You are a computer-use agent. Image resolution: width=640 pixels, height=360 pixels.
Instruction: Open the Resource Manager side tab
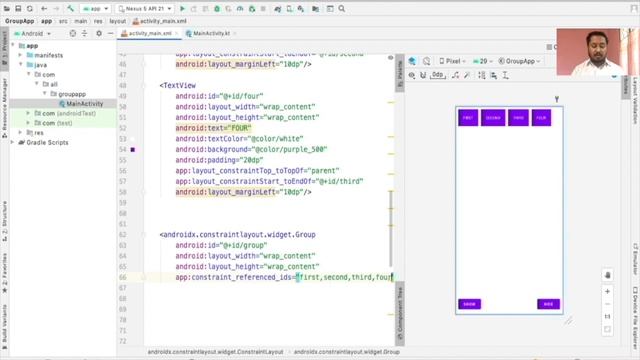click(4, 107)
